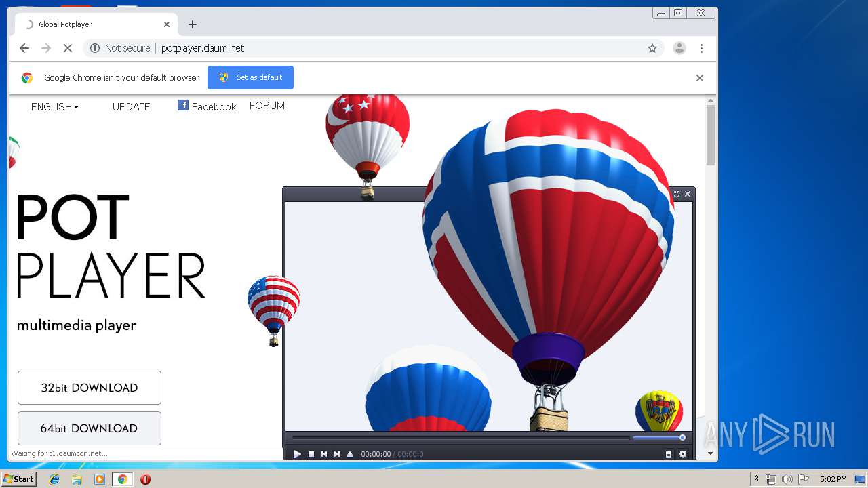Launch Internet Explorer from taskbar
This screenshot has width=868, height=488.
(54, 479)
